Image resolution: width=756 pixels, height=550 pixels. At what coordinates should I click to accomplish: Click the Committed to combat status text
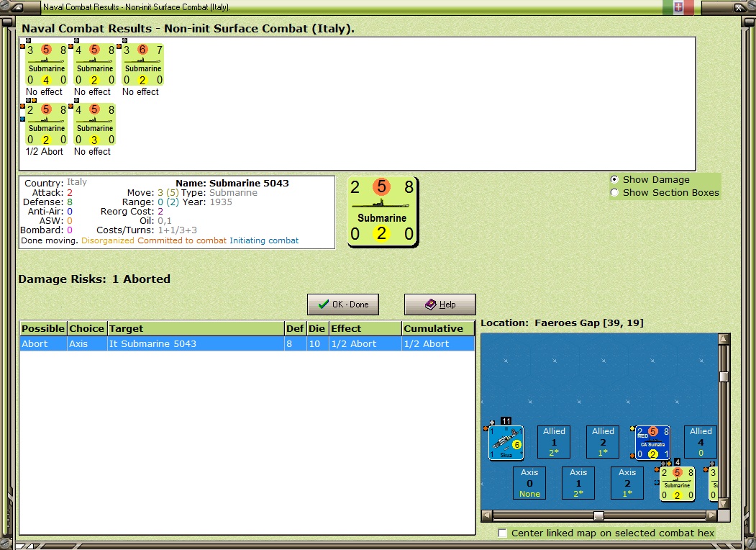click(182, 240)
